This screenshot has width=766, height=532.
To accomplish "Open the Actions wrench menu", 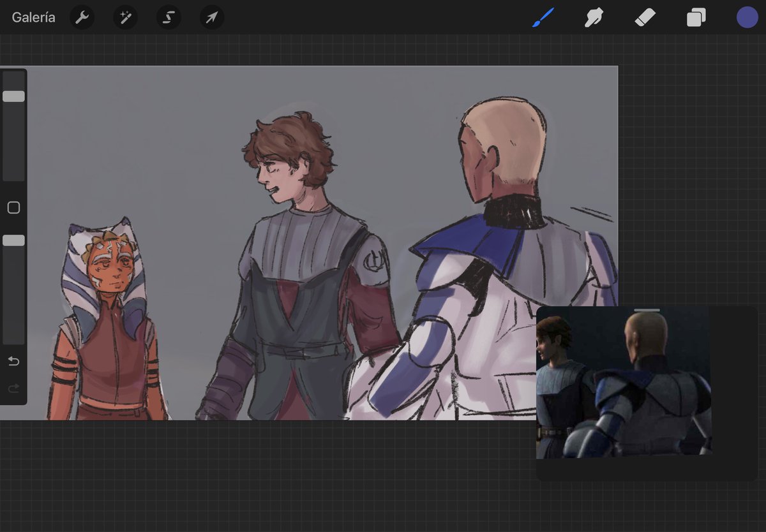I will [82, 17].
